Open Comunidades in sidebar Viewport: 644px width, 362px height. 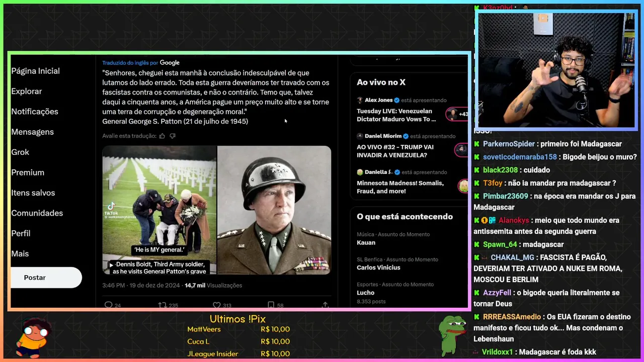tap(37, 213)
